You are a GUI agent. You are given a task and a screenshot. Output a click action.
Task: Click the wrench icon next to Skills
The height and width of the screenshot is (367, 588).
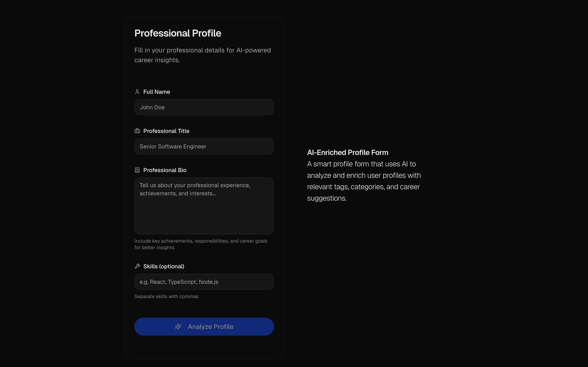(137, 266)
